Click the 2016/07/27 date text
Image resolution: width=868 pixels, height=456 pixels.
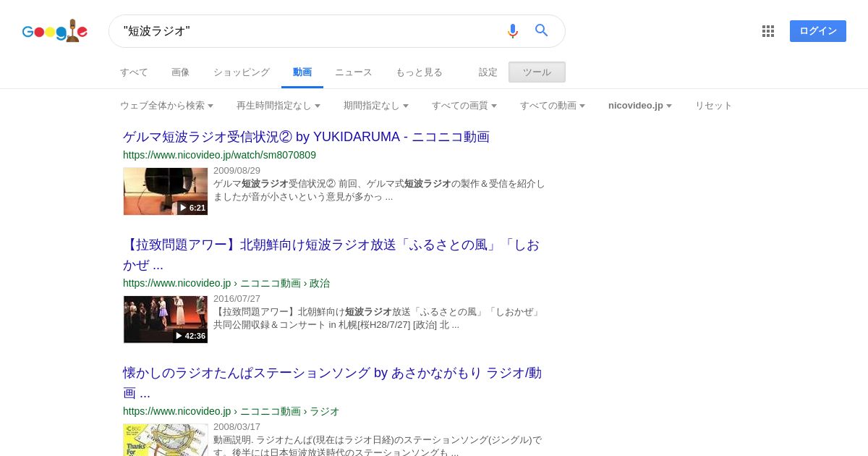pyautogui.click(x=237, y=299)
